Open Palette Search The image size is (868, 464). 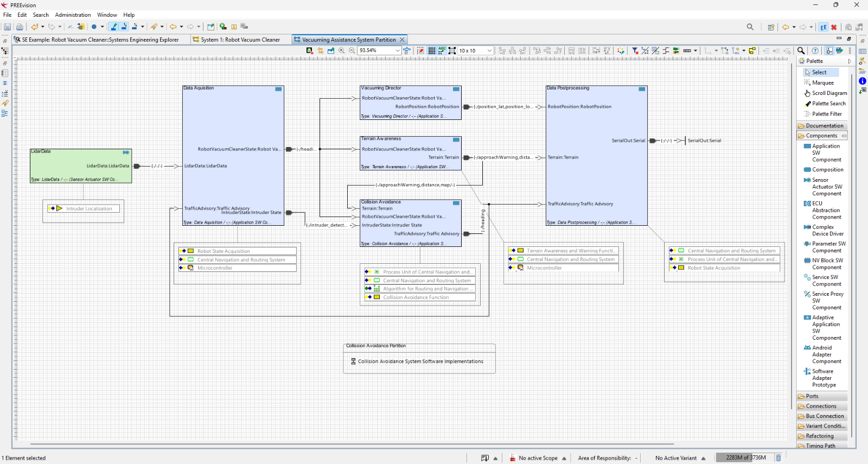825,103
